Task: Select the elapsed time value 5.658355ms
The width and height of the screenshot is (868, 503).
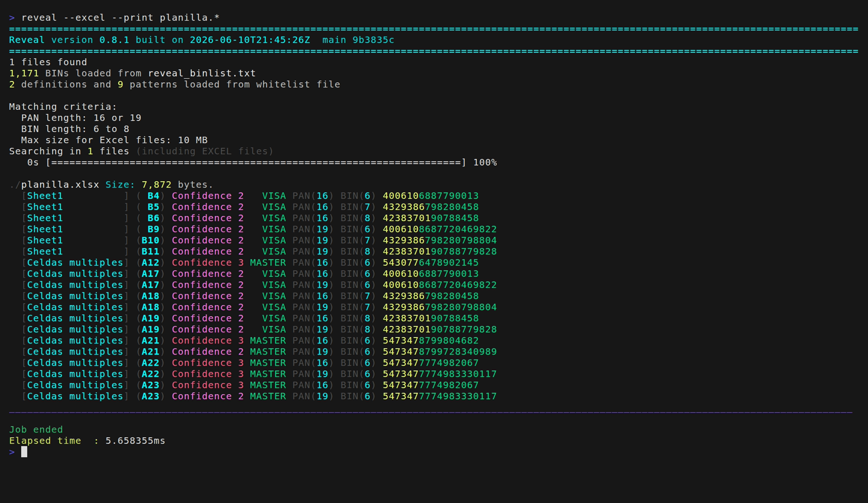Action: pos(135,441)
